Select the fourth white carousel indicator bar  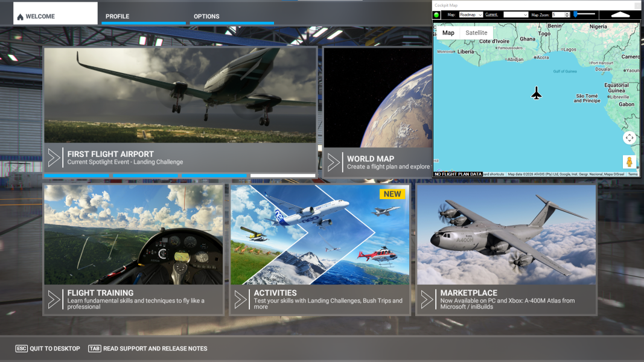click(282, 176)
